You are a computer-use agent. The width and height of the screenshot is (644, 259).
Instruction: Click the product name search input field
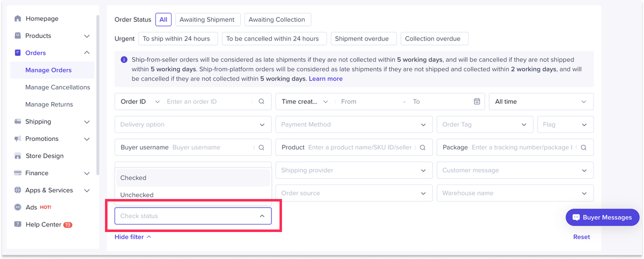360,147
